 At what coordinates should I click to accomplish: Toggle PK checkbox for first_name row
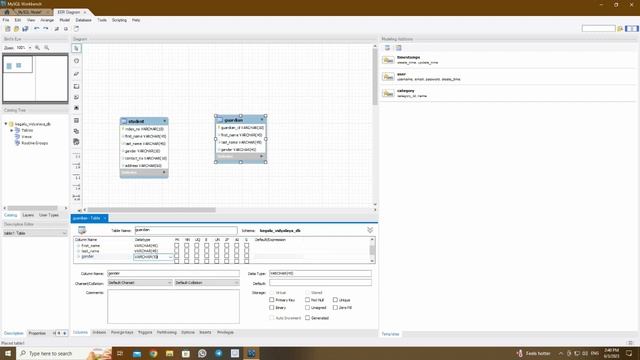(x=177, y=246)
